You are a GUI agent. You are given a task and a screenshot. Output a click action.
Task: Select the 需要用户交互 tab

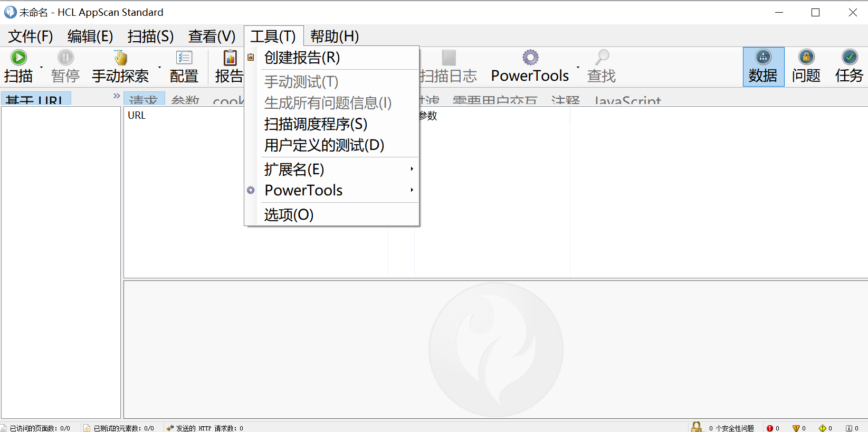494,98
